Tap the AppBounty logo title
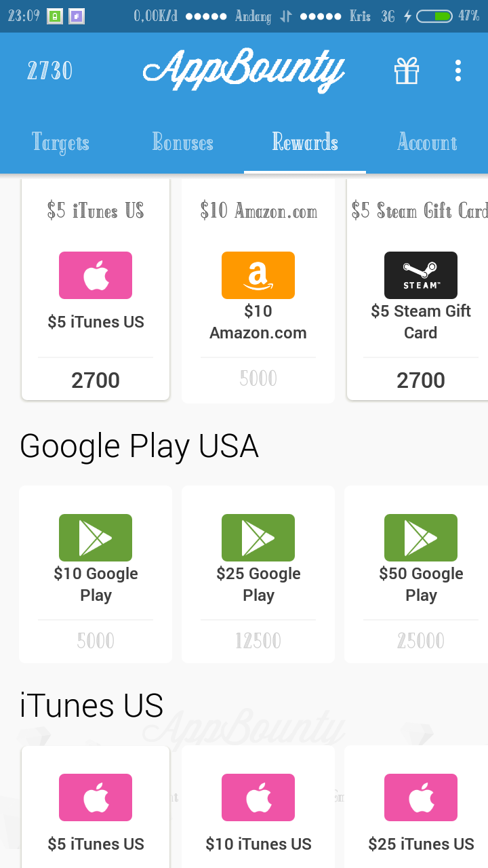 244,69
